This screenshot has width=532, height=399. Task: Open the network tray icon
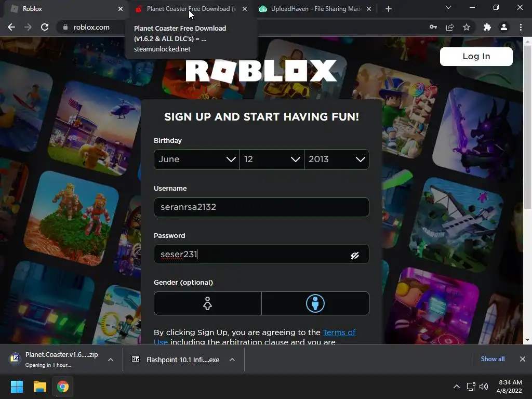tap(471, 387)
